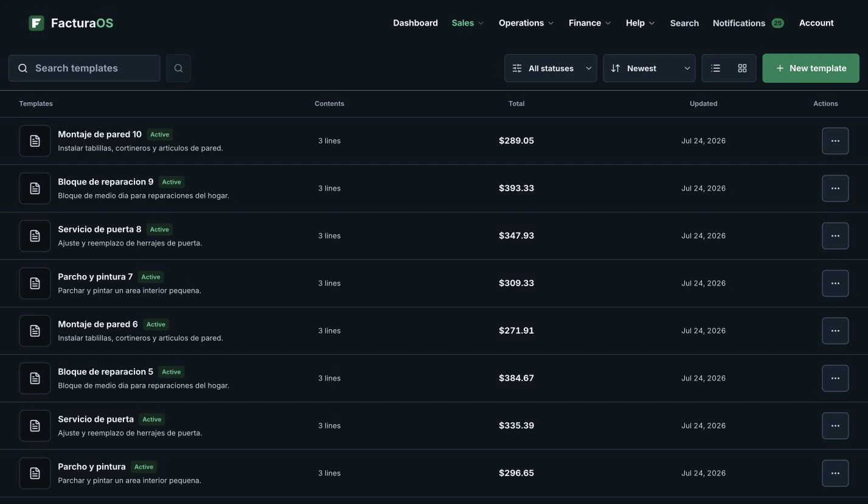Open actions menu for Servicio de puerta 8

click(x=835, y=236)
